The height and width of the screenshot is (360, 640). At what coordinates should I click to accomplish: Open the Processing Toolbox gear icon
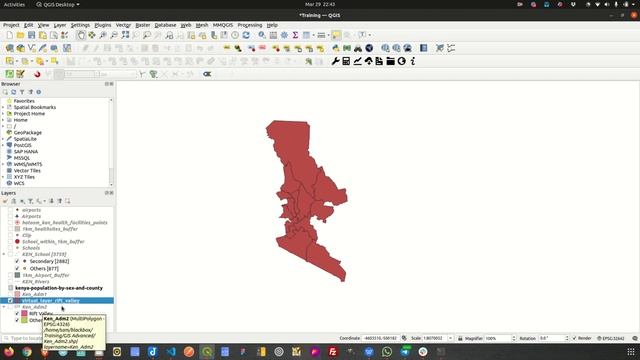[x=284, y=35]
